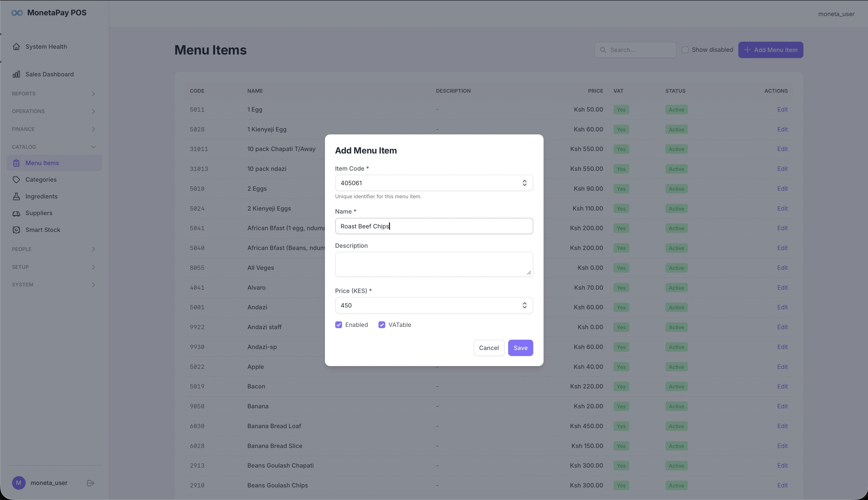
Task: Click the Suppliers truck icon
Action: coord(16,213)
